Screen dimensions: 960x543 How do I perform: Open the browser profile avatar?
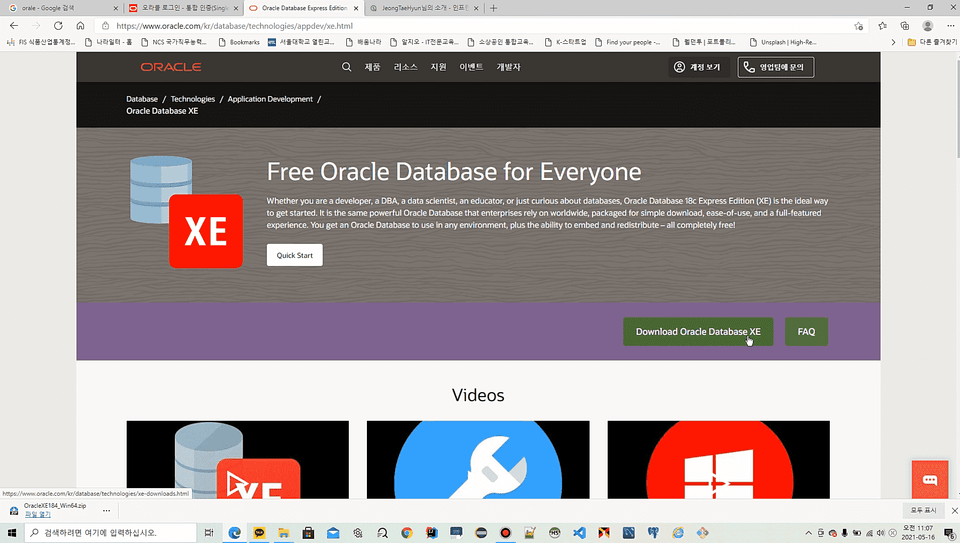click(x=928, y=26)
